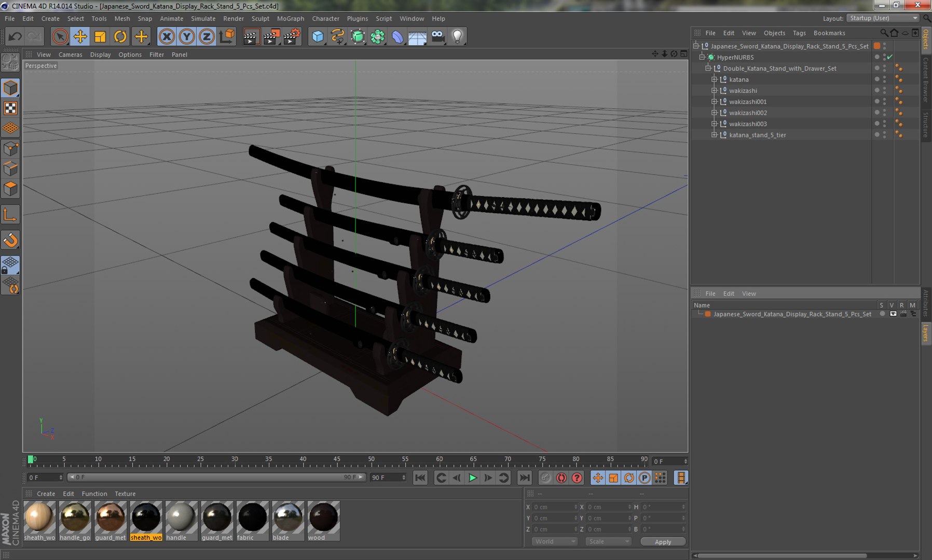The image size is (932, 560).
Task: Enable Points mode in left toolbar
Action: coord(10,149)
